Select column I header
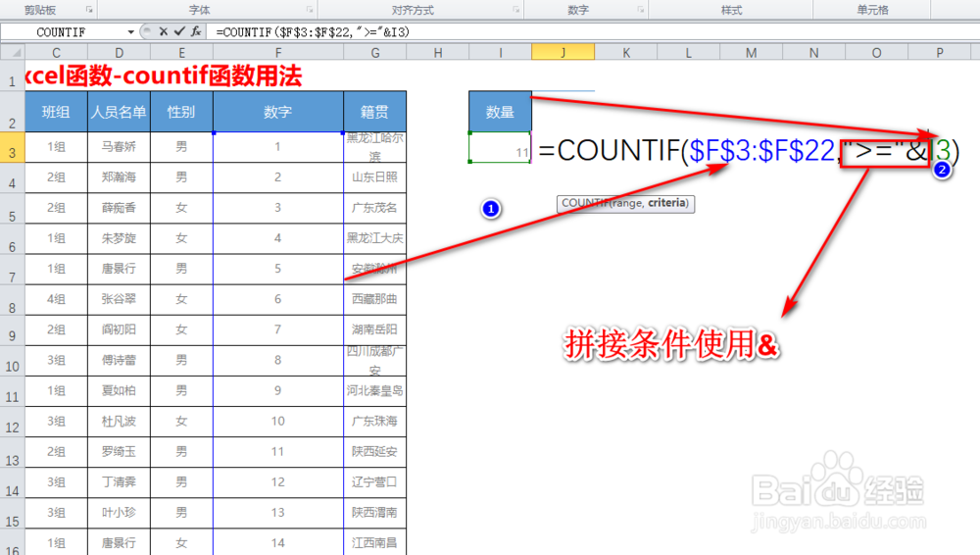The image size is (980, 555). click(500, 53)
